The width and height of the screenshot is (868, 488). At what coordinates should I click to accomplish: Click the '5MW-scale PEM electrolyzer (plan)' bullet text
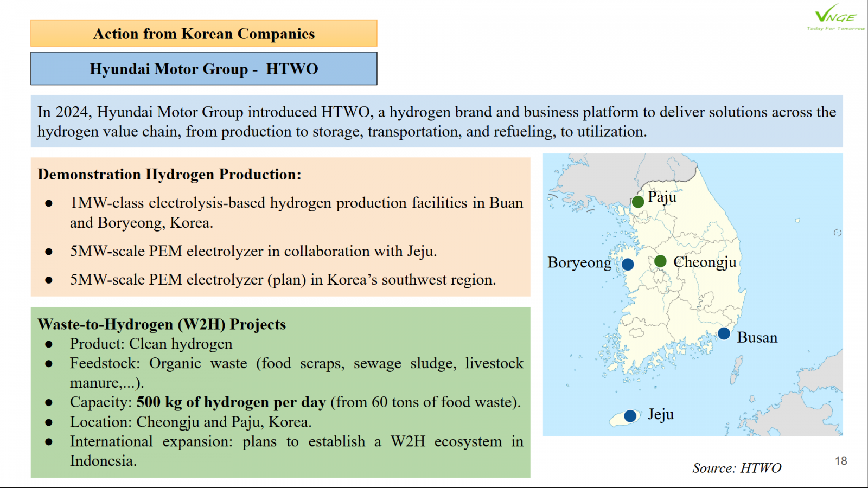pos(283,280)
